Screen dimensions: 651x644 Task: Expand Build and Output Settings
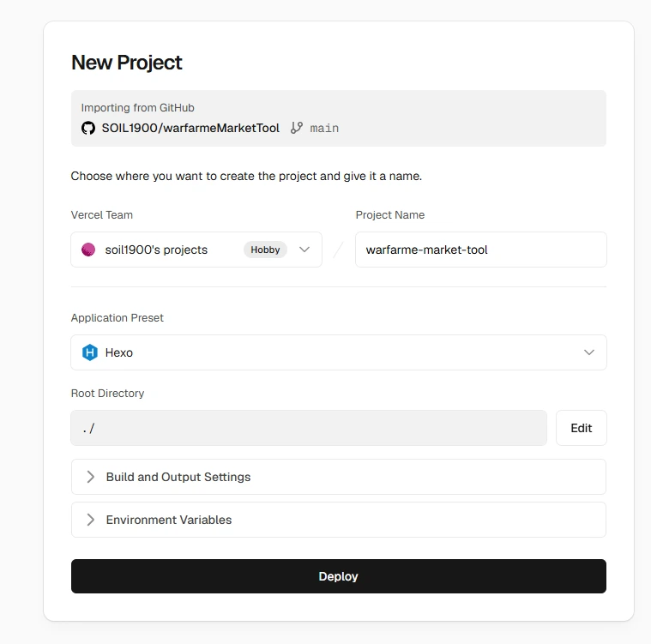339,477
